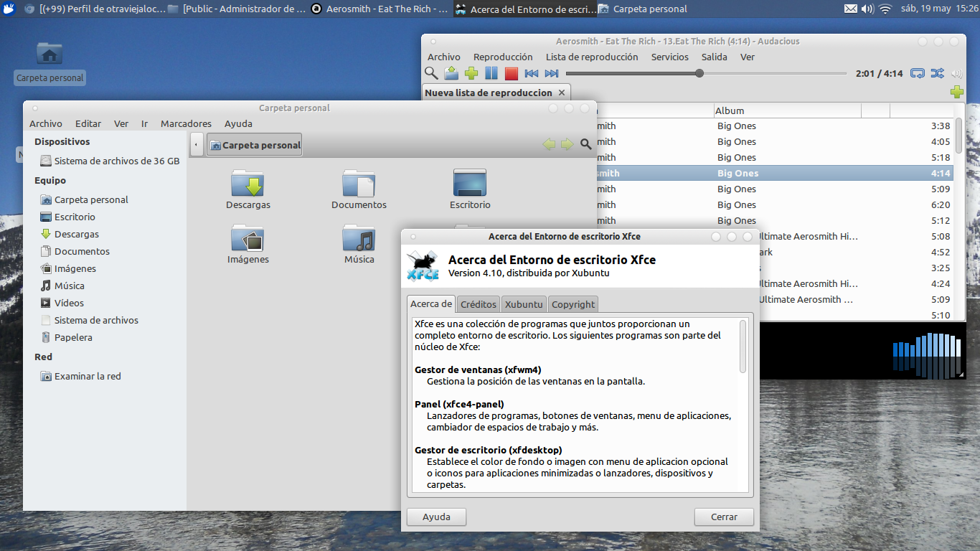Toggle repeat mode in Audacious
980x551 pixels.
(917, 73)
